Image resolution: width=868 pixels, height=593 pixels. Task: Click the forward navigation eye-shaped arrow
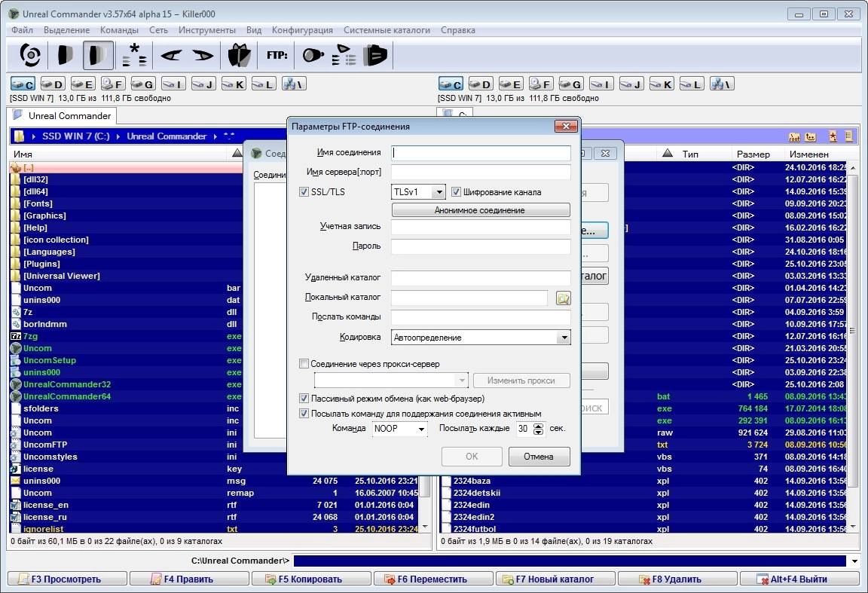pyautogui.click(x=203, y=55)
